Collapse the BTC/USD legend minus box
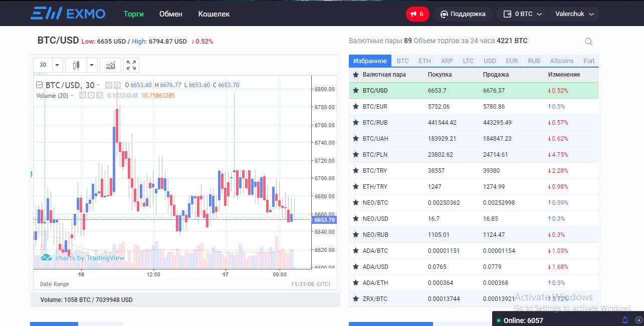The image size is (644, 326). [39, 85]
